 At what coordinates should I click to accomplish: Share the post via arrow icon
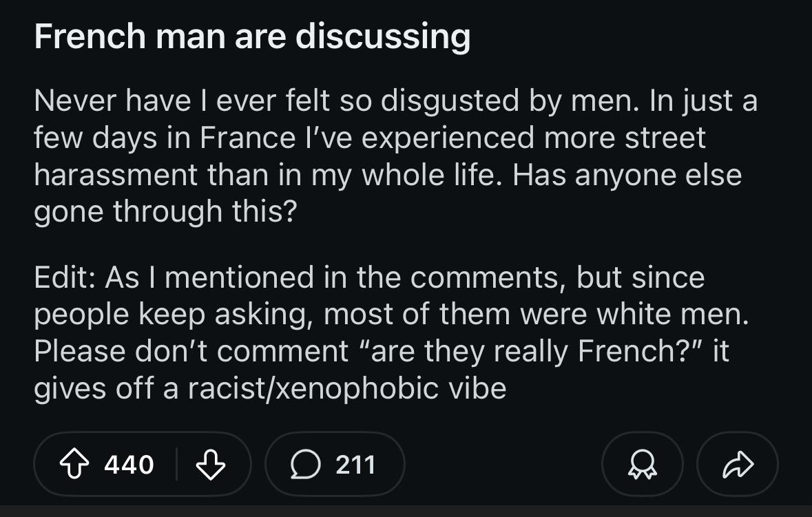point(738,465)
